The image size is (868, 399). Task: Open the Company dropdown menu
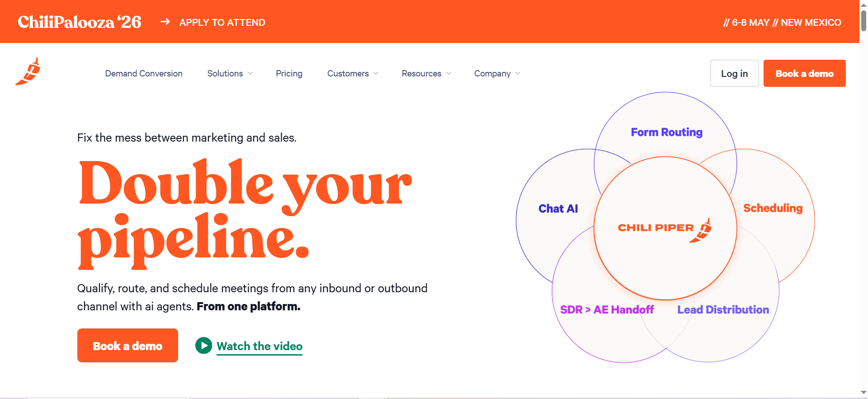[497, 73]
